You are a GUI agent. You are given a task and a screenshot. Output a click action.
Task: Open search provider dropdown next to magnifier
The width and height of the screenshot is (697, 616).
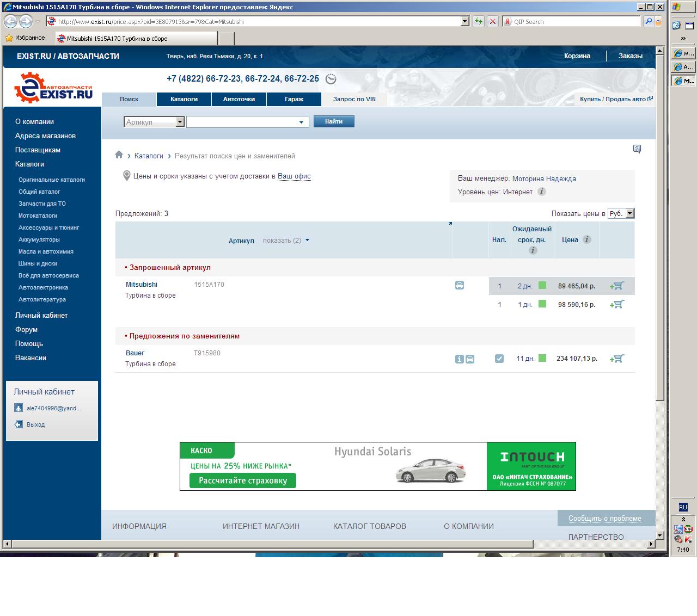click(658, 21)
